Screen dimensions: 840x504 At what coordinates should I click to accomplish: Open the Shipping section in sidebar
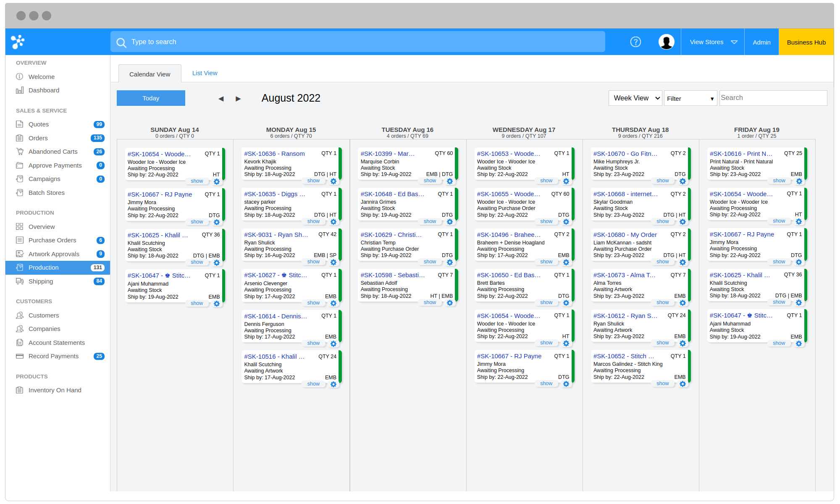(41, 281)
